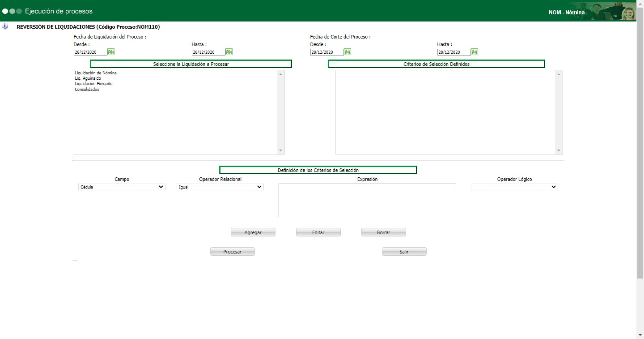Click the NOM - Nómina header label

567,13
